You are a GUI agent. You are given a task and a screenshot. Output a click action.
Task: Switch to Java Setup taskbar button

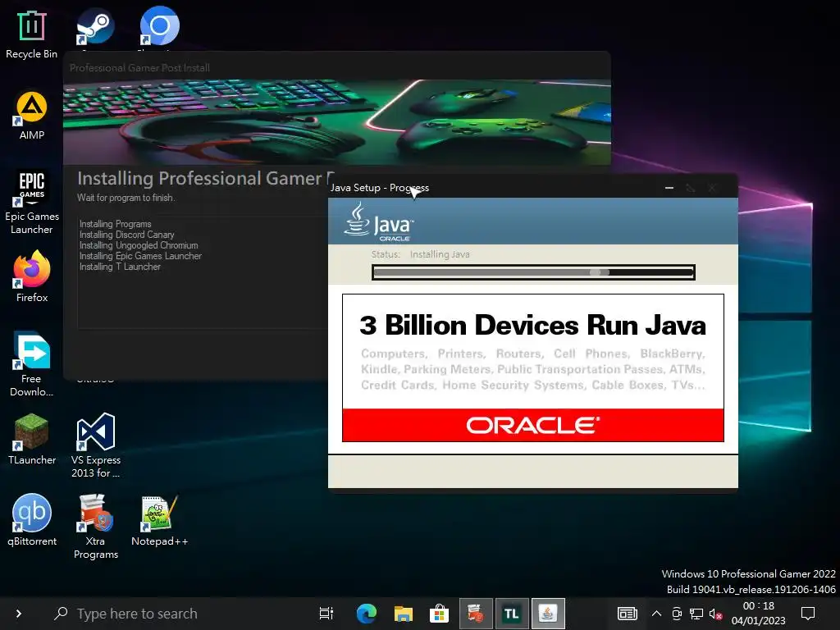pos(547,614)
